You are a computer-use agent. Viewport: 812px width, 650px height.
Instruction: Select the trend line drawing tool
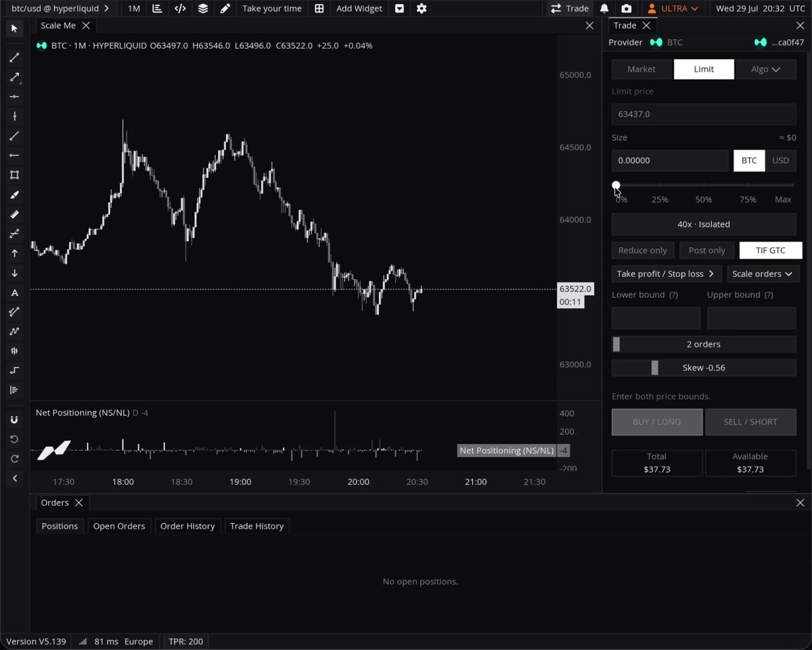14,58
